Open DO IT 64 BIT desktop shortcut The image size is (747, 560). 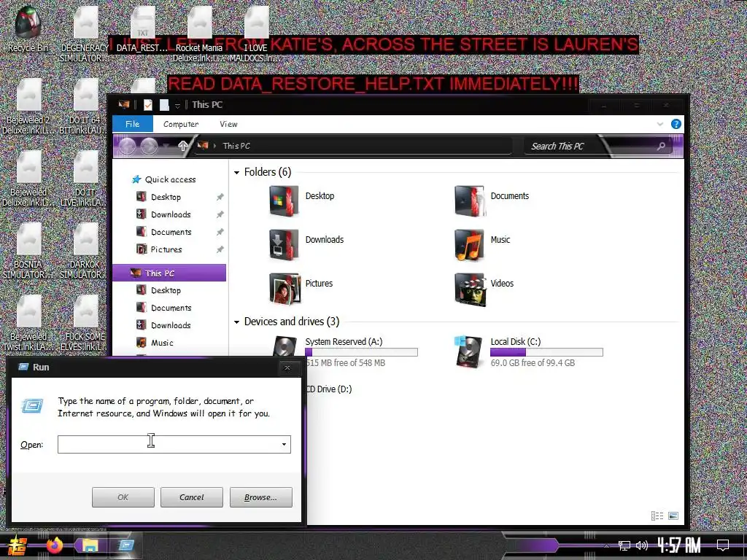[x=85, y=106]
